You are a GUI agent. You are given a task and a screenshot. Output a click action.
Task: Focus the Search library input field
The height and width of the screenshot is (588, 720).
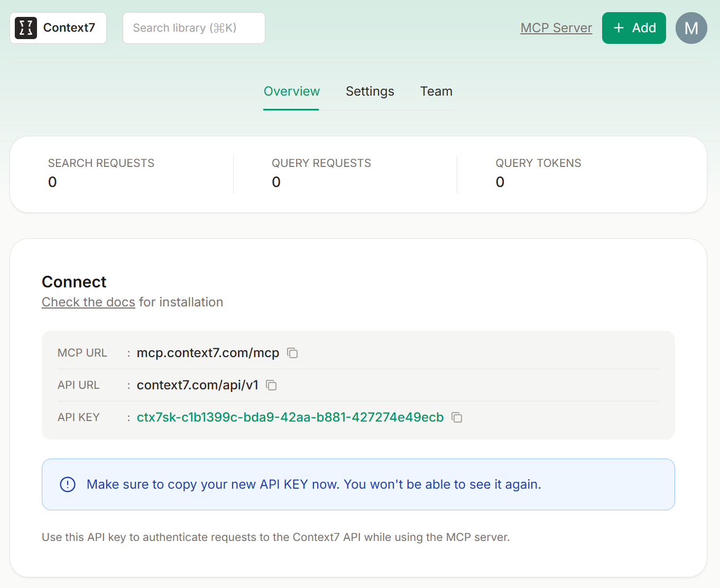point(194,28)
